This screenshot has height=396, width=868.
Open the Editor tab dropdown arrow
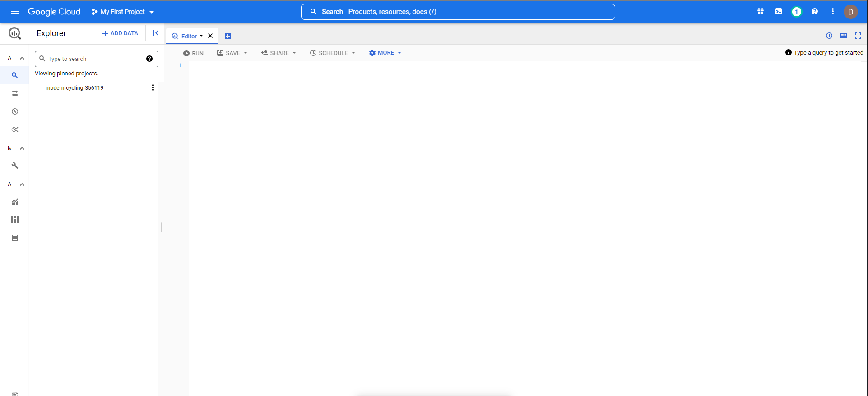pyautogui.click(x=201, y=36)
